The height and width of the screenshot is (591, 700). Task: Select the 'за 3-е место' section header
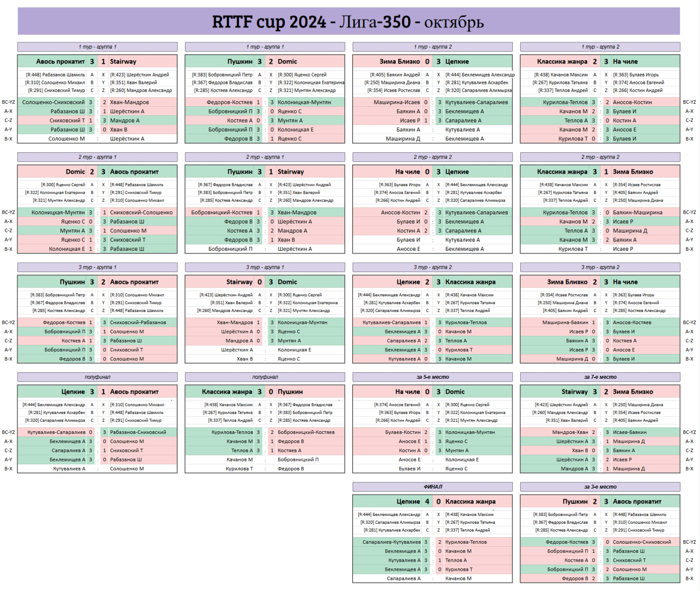(x=600, y=487)
